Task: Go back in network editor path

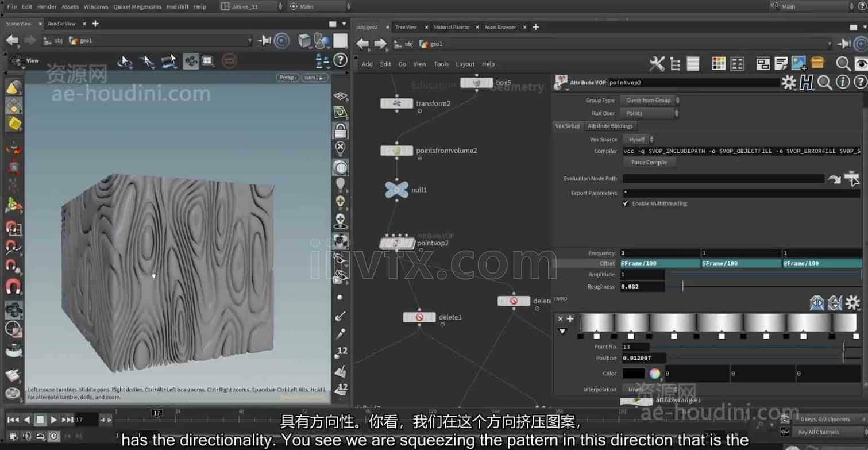Action: tap(362, 44)
